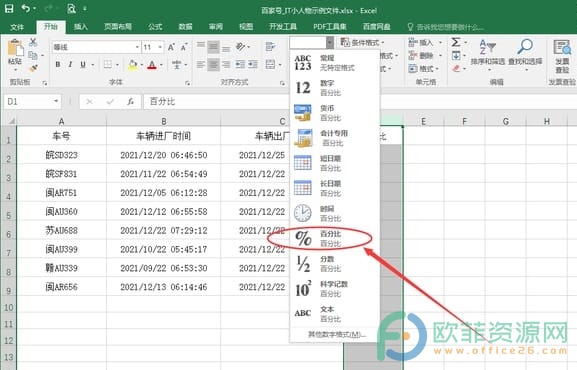577x370 pixels.
Task: Expand the fill color dropdown arrow
Action: (141, 65)
